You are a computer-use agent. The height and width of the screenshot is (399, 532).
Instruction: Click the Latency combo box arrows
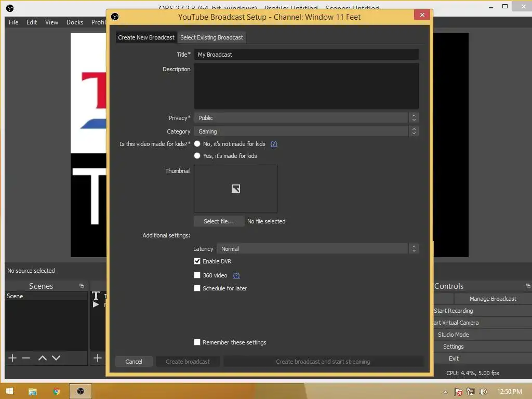click(414, 249)
